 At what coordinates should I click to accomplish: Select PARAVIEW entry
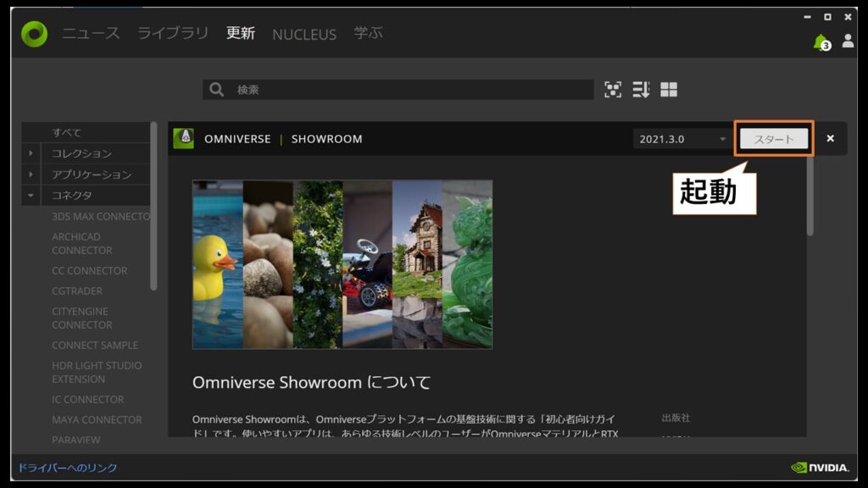[x=76, y=440]
